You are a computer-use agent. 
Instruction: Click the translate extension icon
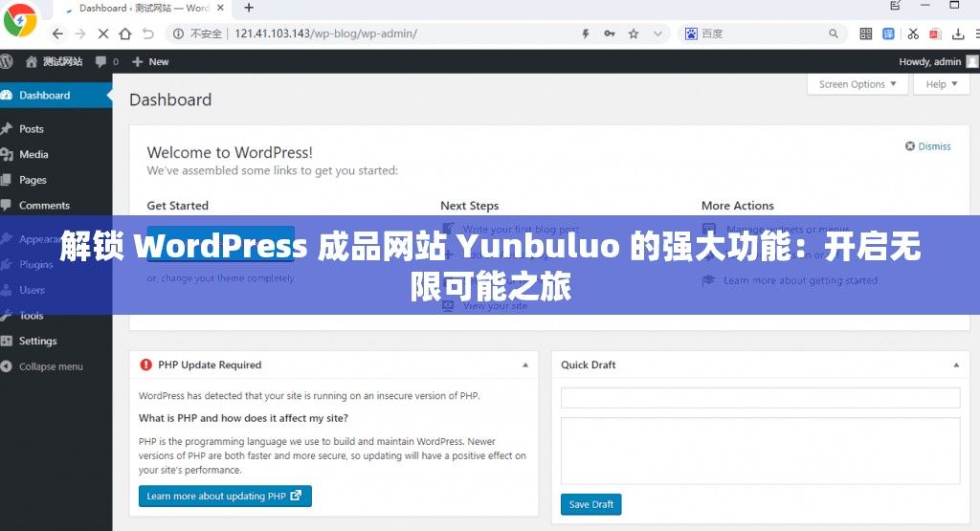pyautogui.click(x=888, y=33)
